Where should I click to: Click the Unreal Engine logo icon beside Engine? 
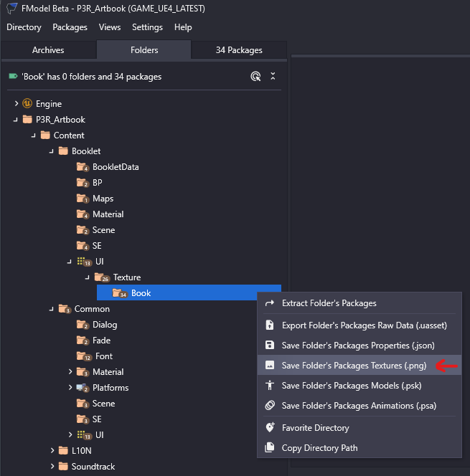tap(28, 104)
